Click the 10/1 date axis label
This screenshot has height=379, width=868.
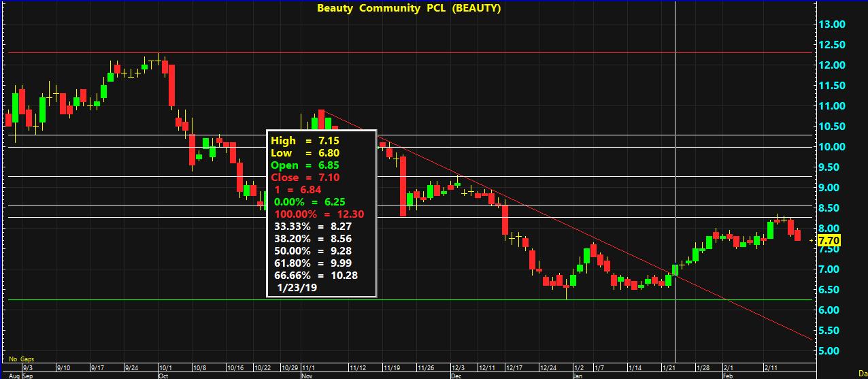pos(165,367)
